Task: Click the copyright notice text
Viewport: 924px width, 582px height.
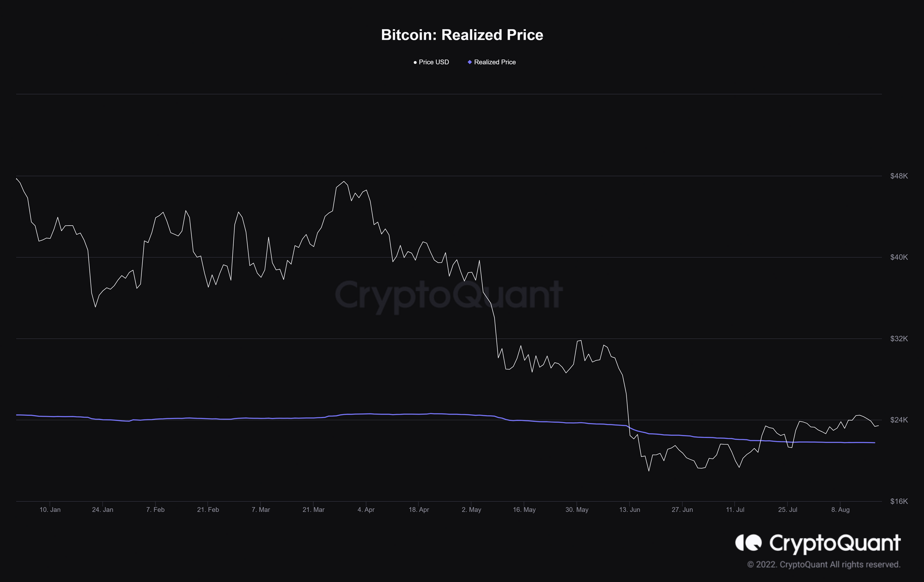Action: [824, 564]
